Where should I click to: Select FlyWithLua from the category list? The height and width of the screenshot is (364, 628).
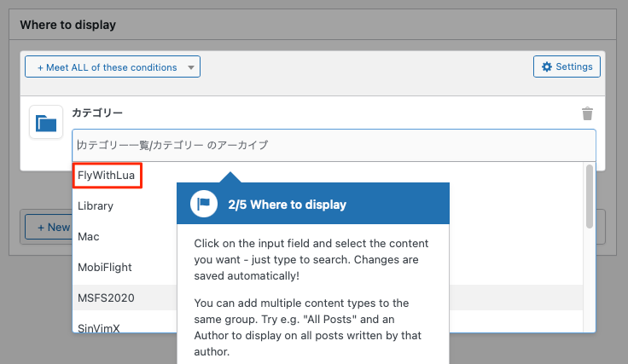[x=106, y=176]
